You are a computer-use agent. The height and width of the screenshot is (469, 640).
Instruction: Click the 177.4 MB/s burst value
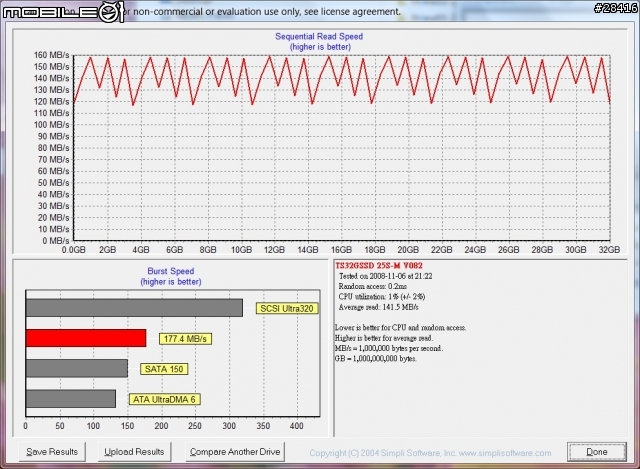pyautogui.click(x=185, y=339)
